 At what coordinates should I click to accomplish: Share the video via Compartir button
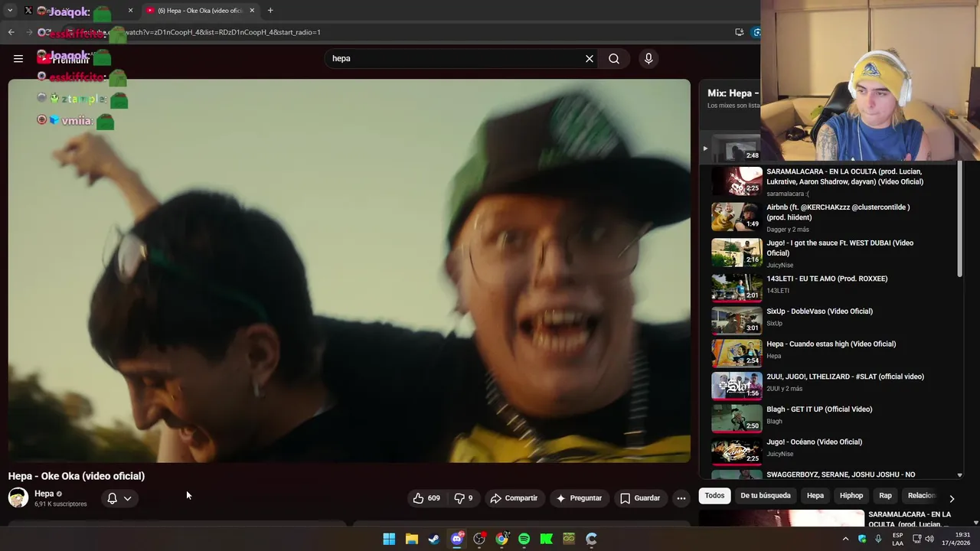coord(514,498)
